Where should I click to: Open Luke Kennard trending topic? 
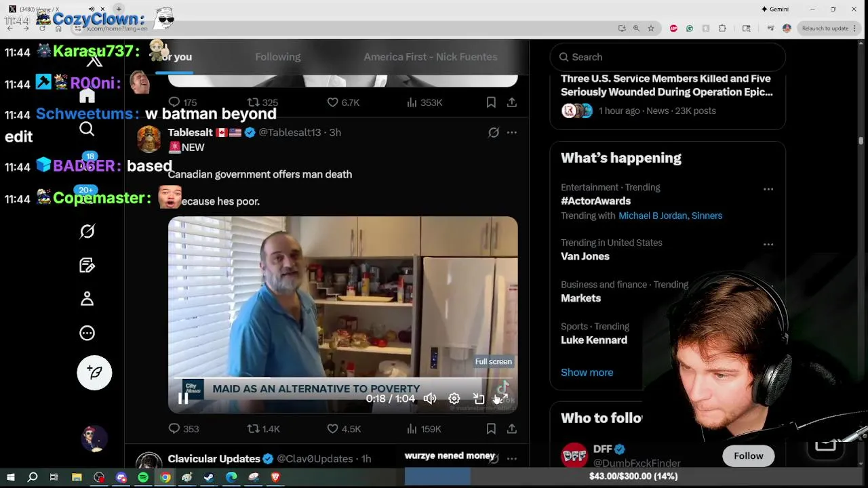[594, 340]
